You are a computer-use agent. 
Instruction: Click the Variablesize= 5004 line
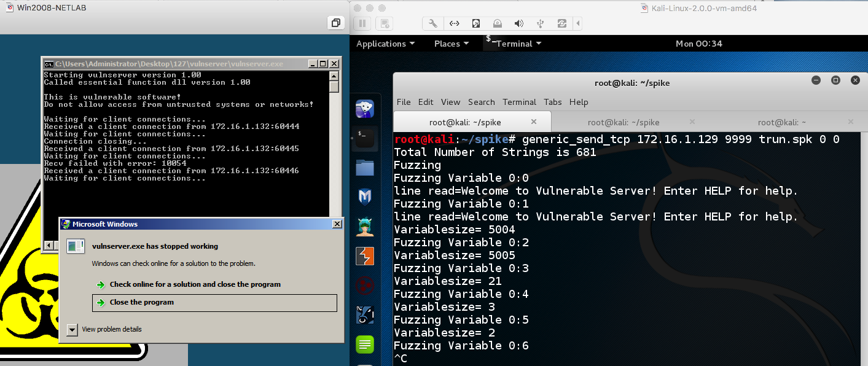point(455,230)
